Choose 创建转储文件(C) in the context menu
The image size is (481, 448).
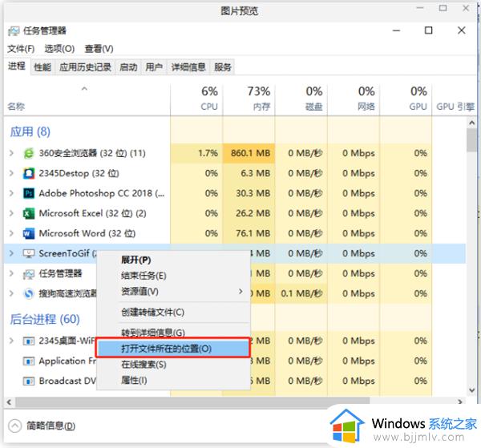[x=173, y=313]
